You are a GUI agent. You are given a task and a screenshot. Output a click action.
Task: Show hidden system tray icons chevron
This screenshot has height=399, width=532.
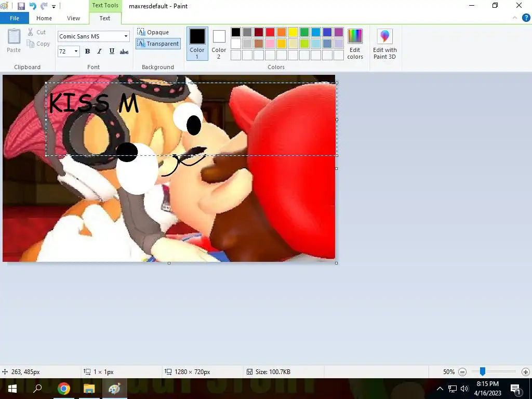click(440, 389)
